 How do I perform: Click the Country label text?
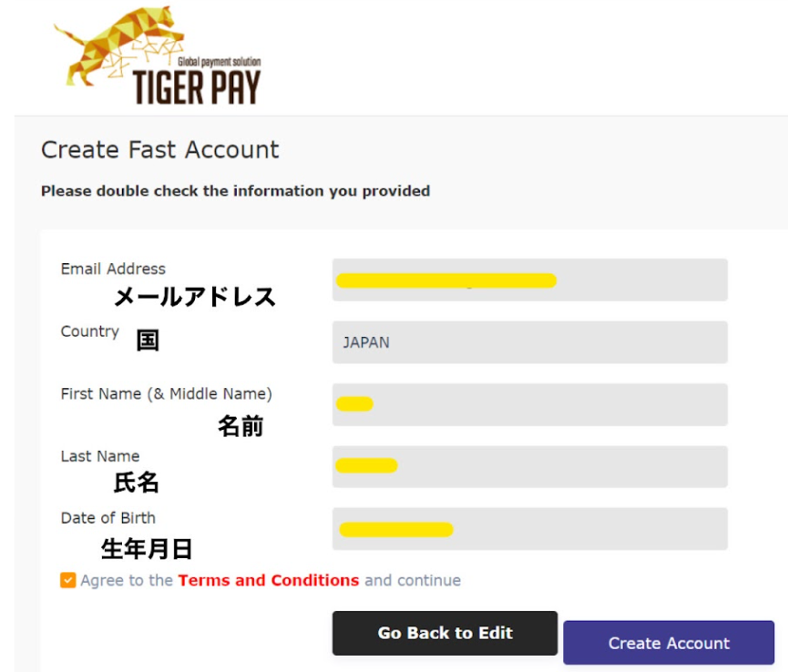tap(90, 331)
